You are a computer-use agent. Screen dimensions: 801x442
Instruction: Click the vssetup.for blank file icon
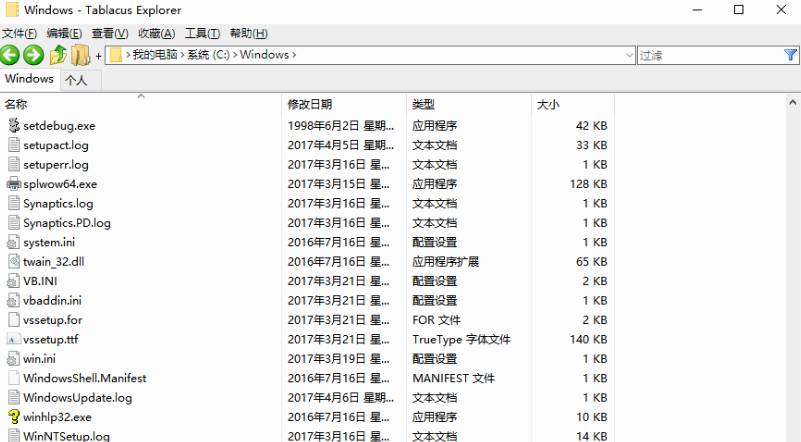[14, 319]
